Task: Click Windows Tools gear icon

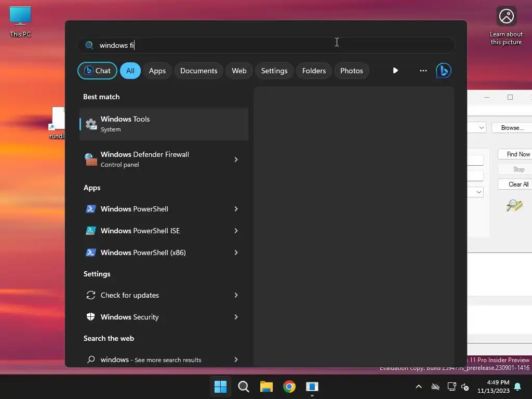Action: tap(91, 124)
